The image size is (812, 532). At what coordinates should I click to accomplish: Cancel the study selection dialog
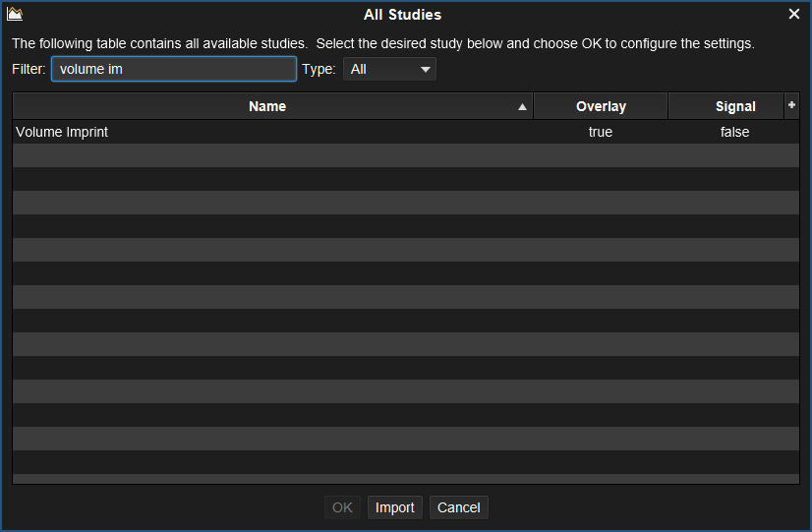point(458,507)
